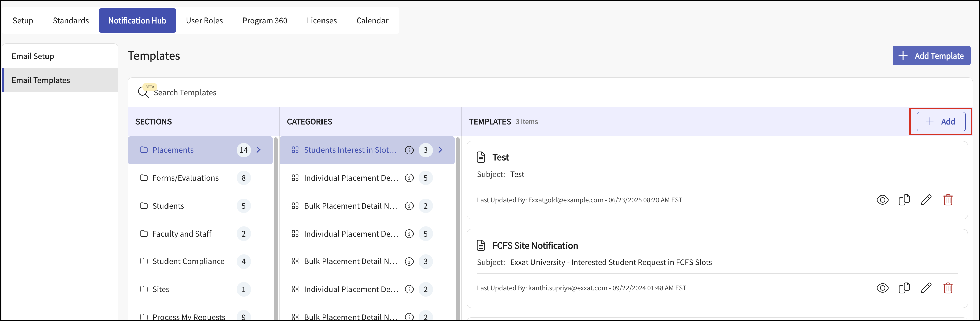Screen dimensions: 980x321
Task: Expand the Placements section chevron
Action: pos(259,150)
